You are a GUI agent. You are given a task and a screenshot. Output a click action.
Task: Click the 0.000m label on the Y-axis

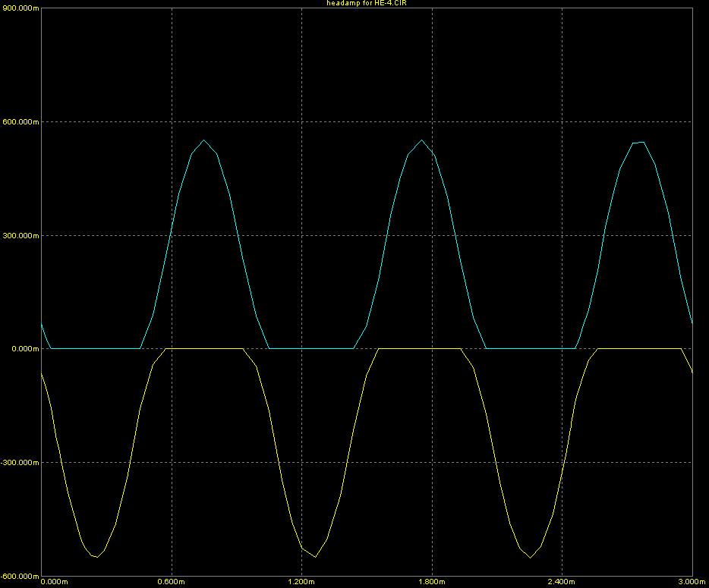pos(24,349)
